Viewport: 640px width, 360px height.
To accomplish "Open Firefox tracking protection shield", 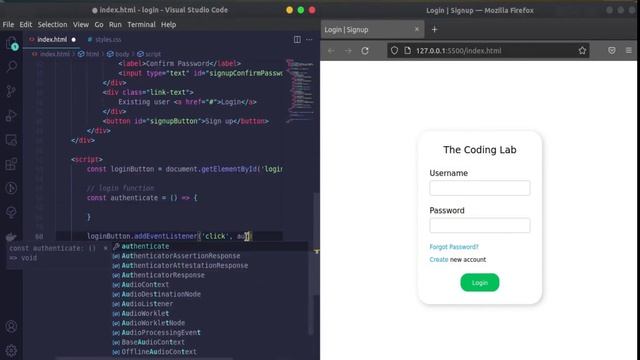I will click(x=394, y=51).
